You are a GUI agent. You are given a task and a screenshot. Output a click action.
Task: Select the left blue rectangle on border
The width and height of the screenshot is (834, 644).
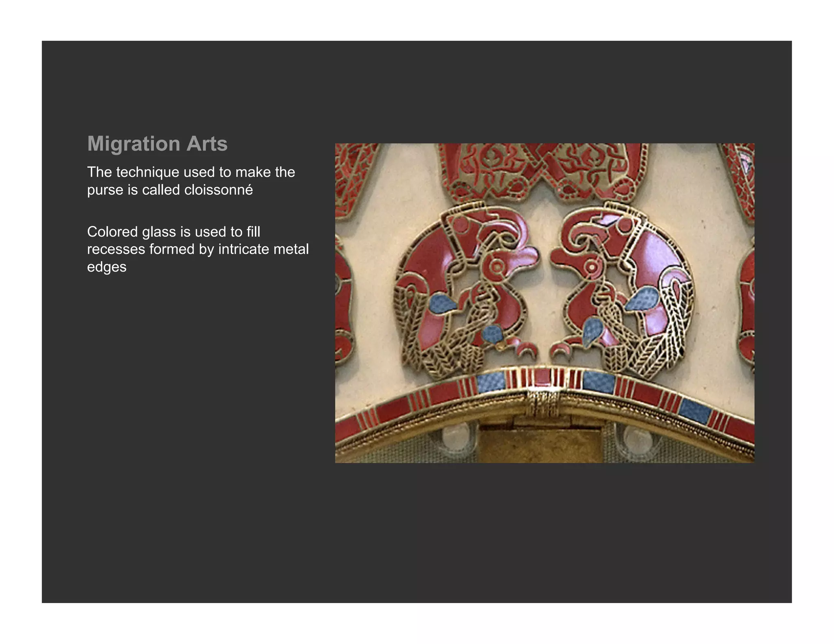(490, 383)
